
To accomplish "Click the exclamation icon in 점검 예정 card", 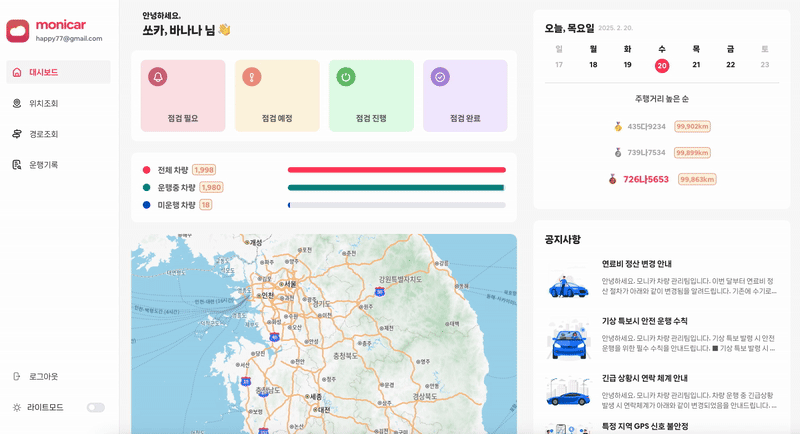I will 252,77.
